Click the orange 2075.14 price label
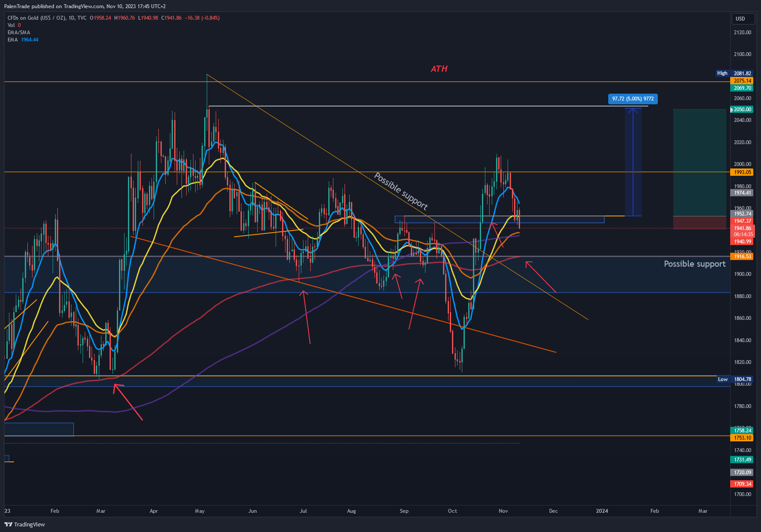The image size is (761, 532). tap(742, 80)
